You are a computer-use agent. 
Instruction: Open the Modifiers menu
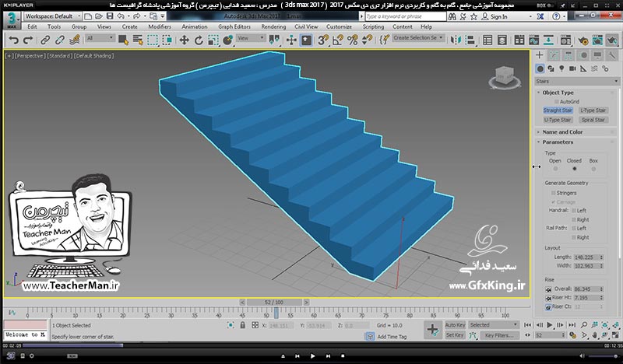pyautogui.click(x=160, y=26)
